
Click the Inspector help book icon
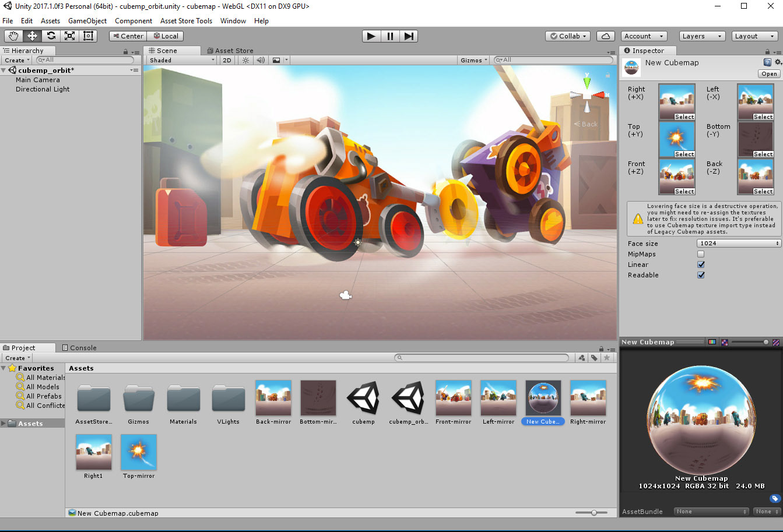tap(767, 62)
